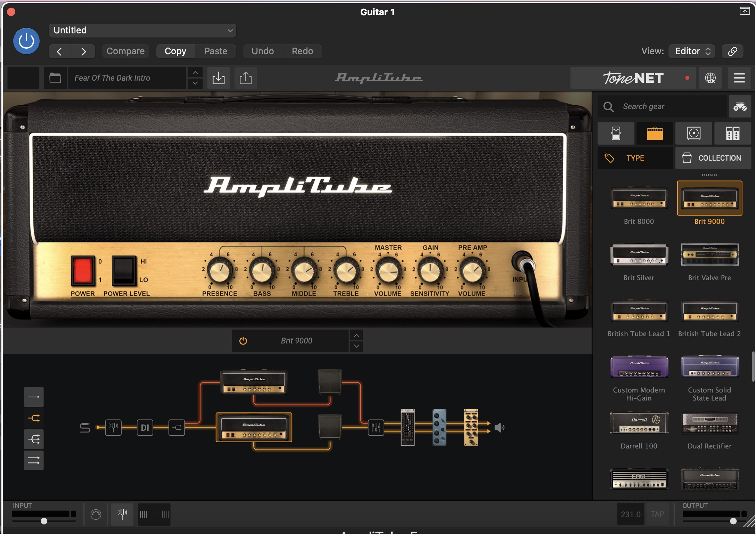Screen dimensions: 756x534
Task: Open the Custom Shop gear icon
Action: click(x=740, y=106)
